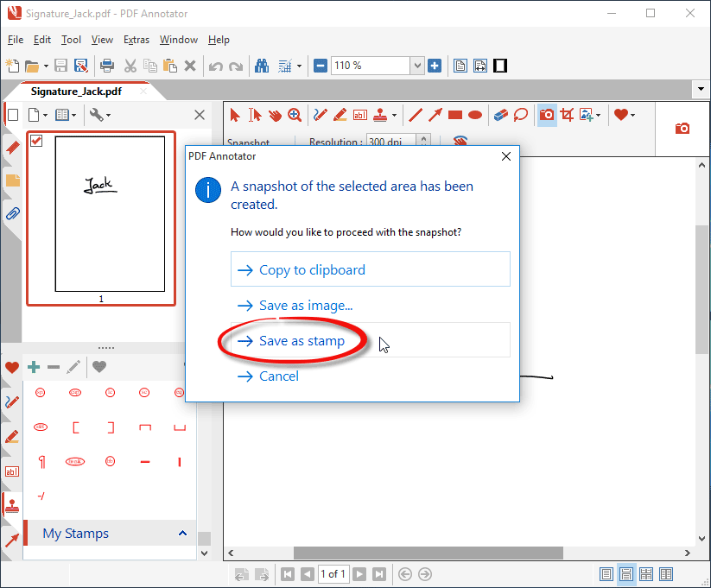Screen dimensions: 711x588
Task: Select the Highlighter tool
Action: point(339,114)
